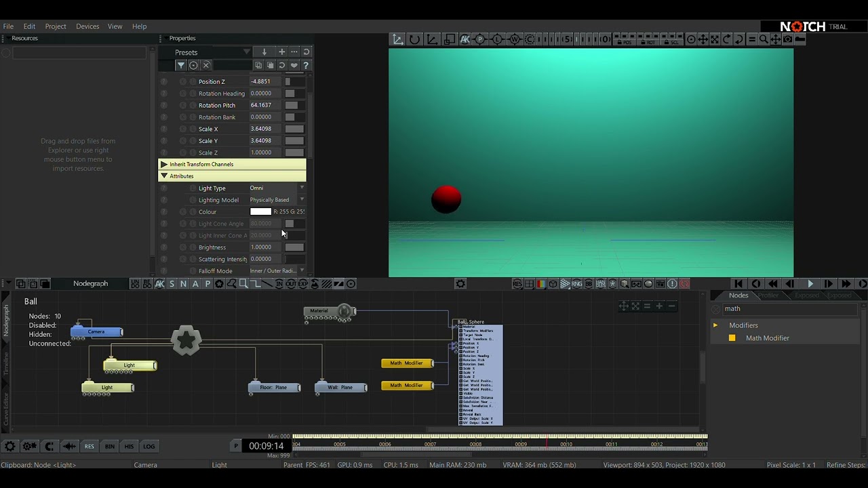Image resolution: width=868 pixels, height=488 pixels.
Task: Play the timeline
Action: coord(810,284)
